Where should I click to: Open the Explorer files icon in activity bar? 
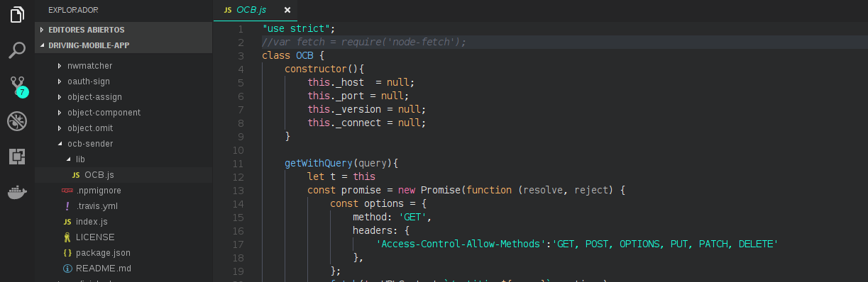[x=17, y=14]
